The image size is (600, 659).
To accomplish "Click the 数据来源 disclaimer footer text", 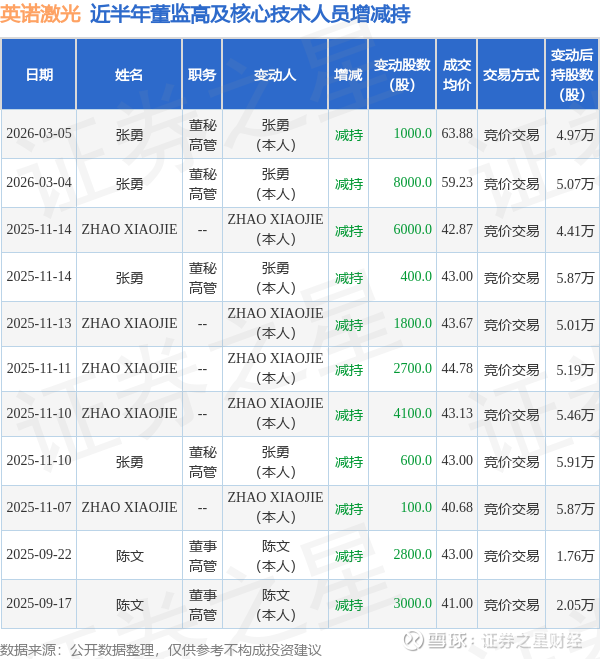I will [161, 650].
